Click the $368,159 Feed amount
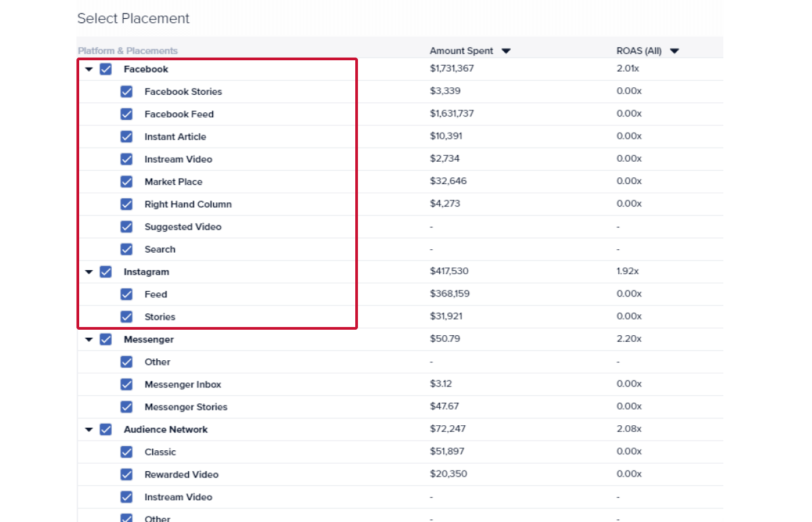Screen dimensions: 812x522 pyautogui.click(x=450, y=293)
